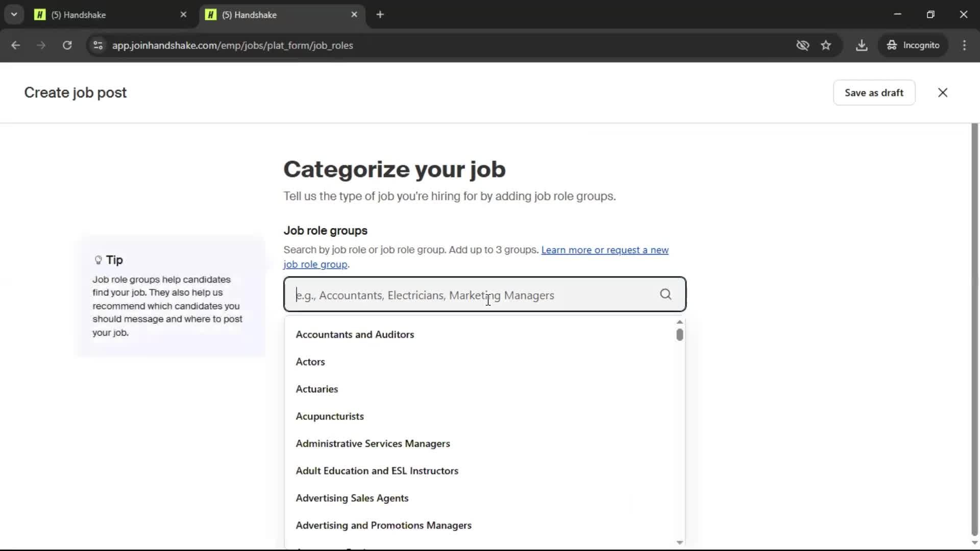
Task: Click the third-party cookies blocked eye icon
Action: [x=802, y=45]
